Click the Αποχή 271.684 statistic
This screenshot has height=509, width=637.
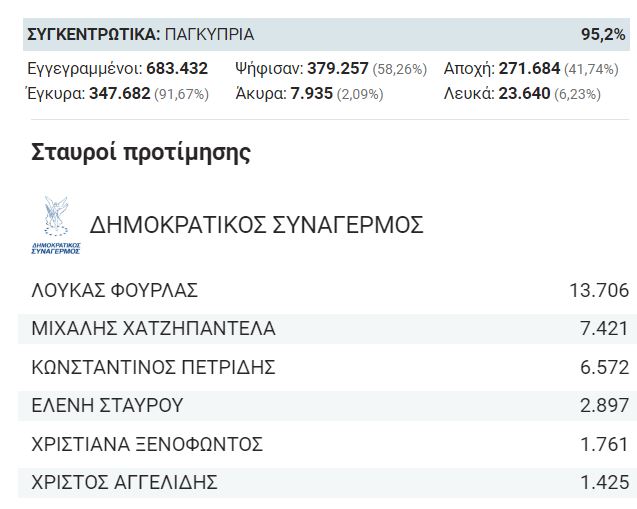(x=531, y=69)
